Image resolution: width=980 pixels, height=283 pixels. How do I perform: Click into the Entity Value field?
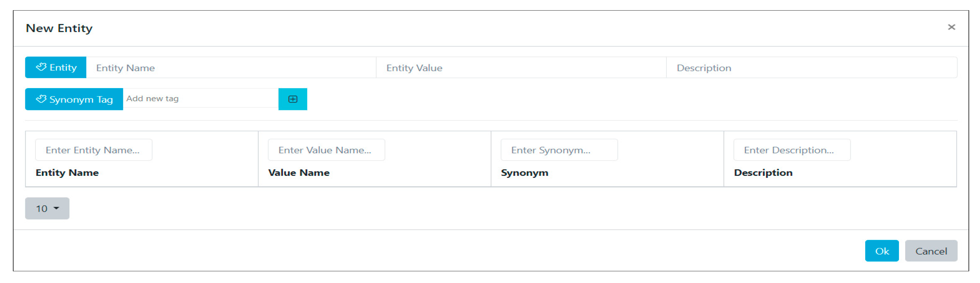coord(521,68)
